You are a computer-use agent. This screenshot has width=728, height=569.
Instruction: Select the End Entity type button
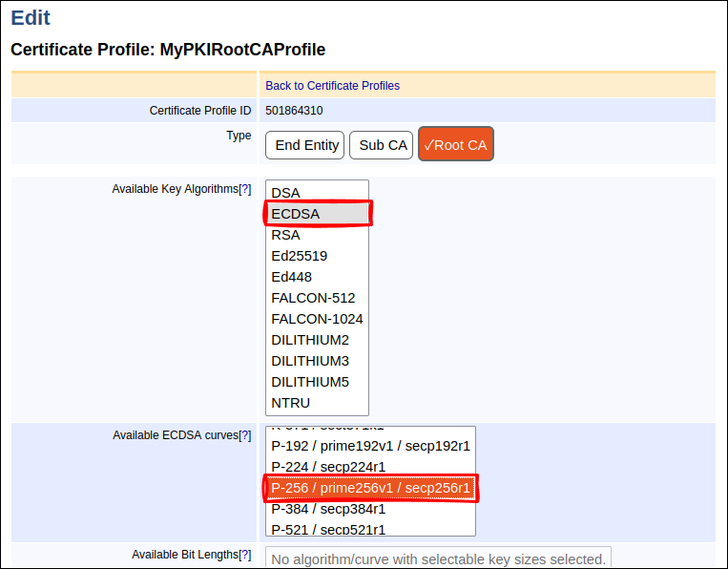click(x=306, y=145)
